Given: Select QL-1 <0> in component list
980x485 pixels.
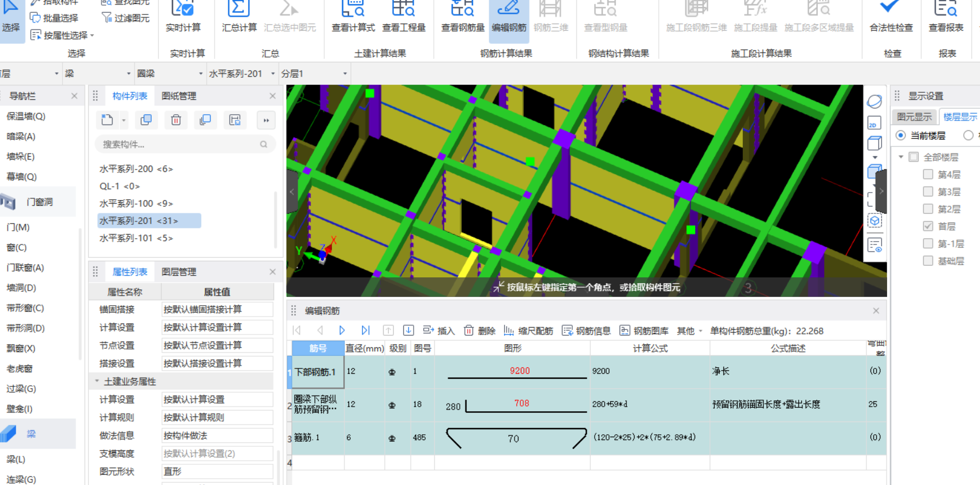Looking at the screenshot, I should tap(119, 186).
